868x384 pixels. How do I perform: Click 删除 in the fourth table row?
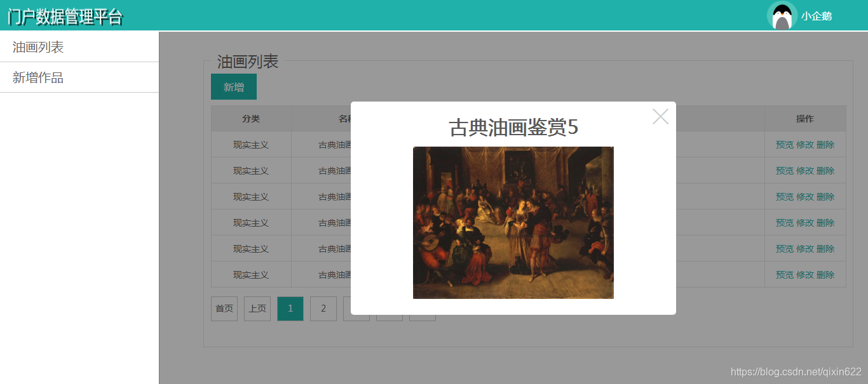click(825, 223)
